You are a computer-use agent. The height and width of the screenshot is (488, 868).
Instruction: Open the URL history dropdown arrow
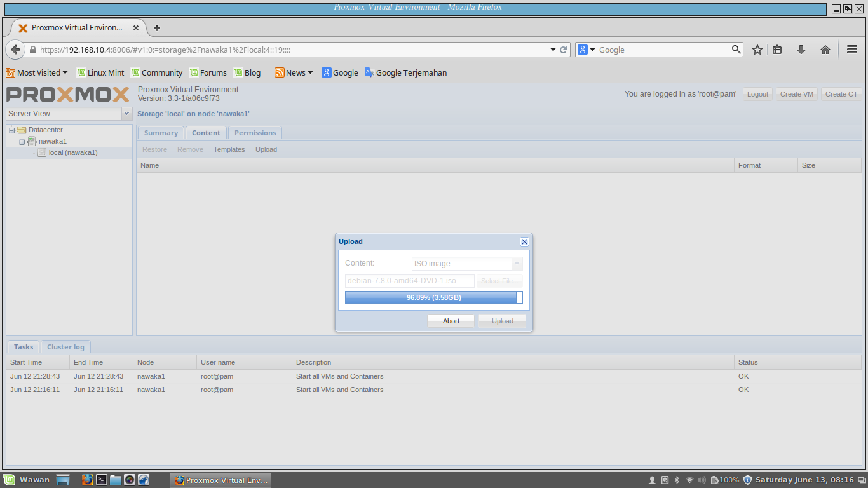553,50
